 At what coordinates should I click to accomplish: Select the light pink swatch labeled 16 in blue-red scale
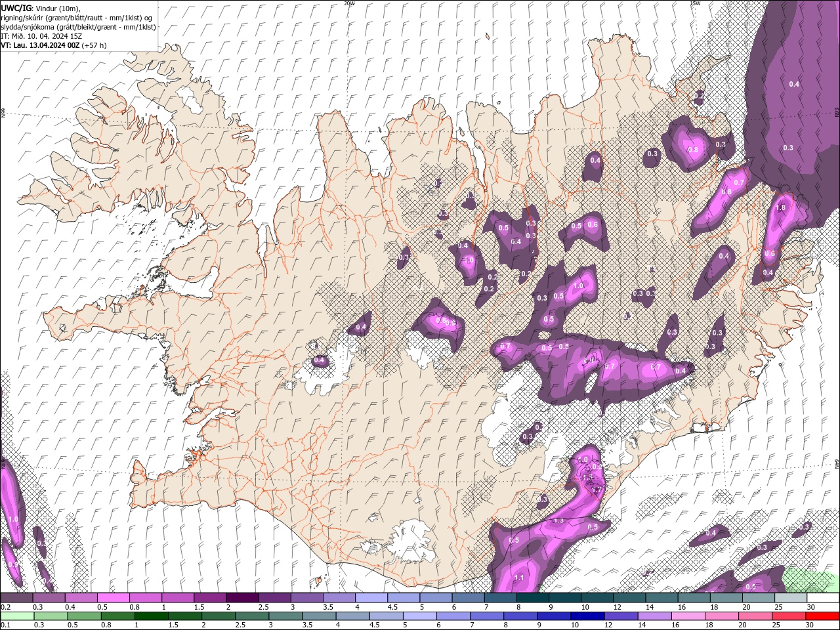click(x=688, y=616)
